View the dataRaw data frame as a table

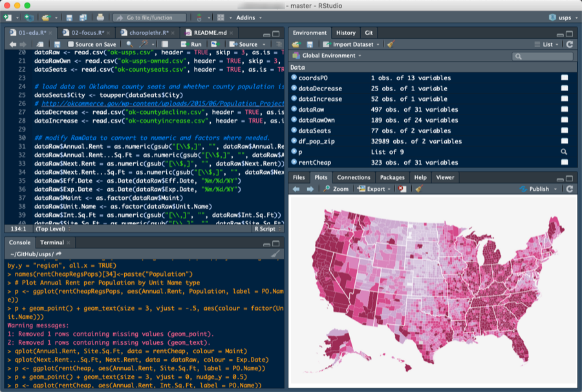click(565, 109)
